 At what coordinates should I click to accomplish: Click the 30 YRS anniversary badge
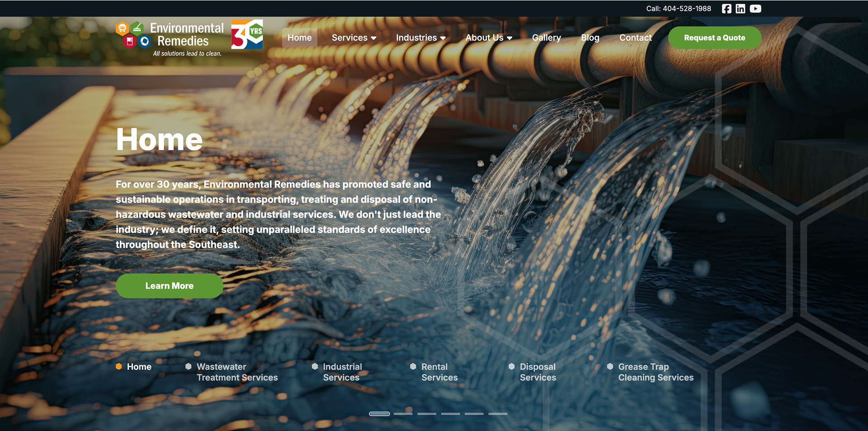click(x=247, y=34)
